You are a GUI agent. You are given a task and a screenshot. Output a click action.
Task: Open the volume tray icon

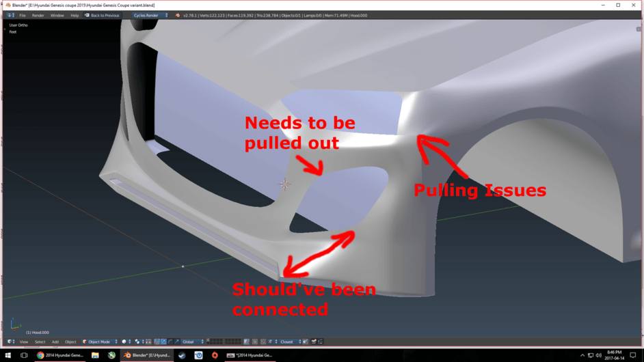tap(599, 355)
